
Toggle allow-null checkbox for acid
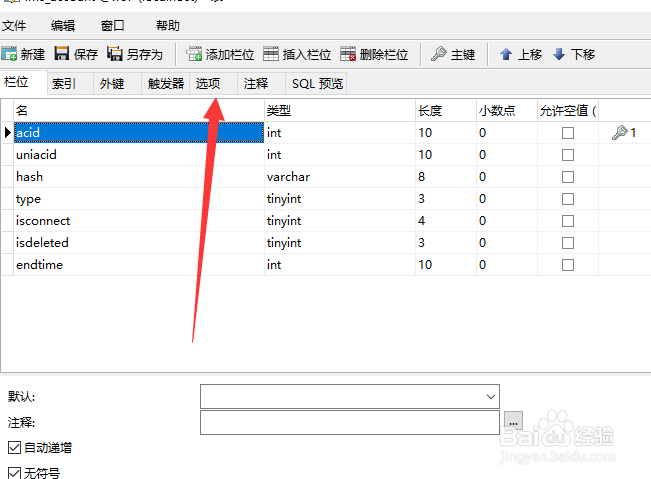568,133
